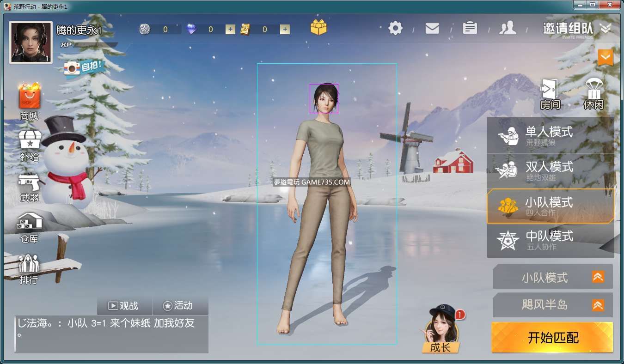
Task: Select Solo mode (单人模式)
Action: [551, 135]
